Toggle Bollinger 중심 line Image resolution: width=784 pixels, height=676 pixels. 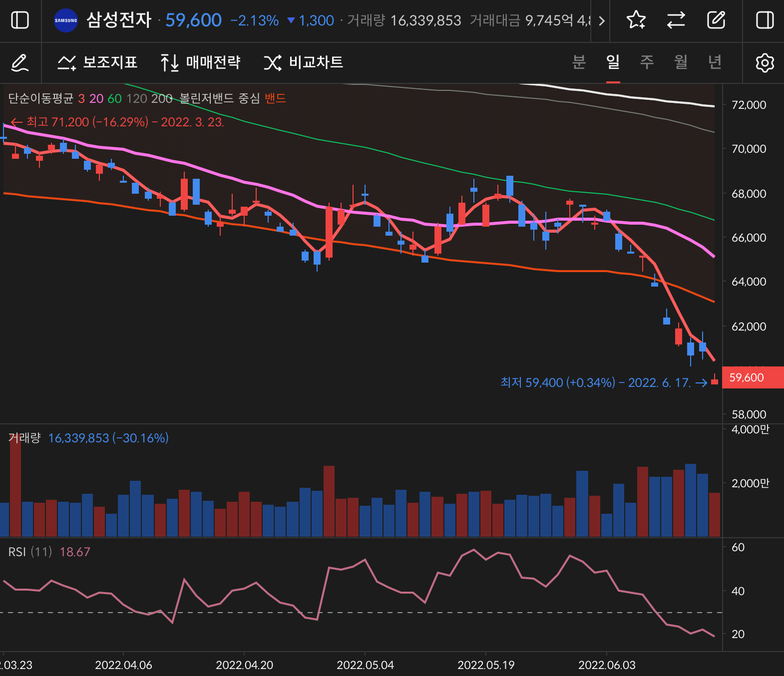click(x=249, y=98)
